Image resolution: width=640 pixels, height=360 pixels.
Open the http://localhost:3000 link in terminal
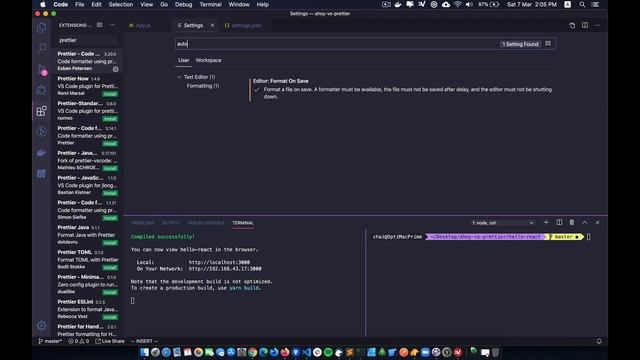point(219,262)
